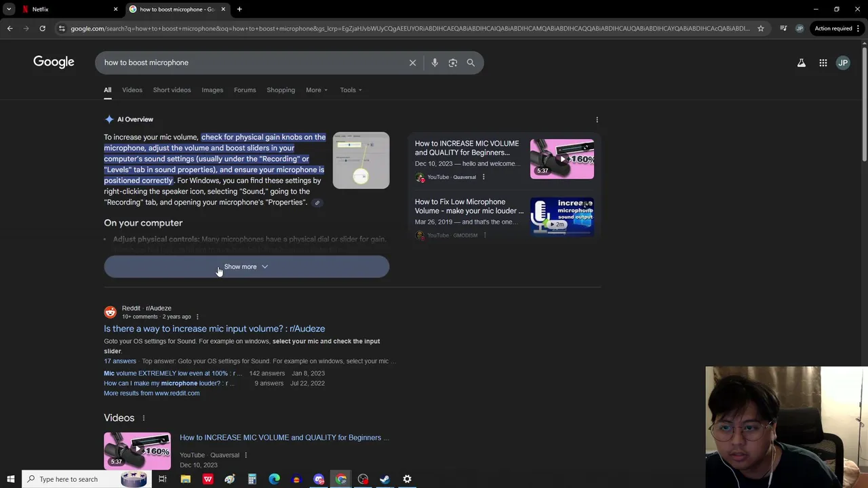This screenshot has height=488, width=868.
Task: View site information icon in address bar
Action: 62,28
